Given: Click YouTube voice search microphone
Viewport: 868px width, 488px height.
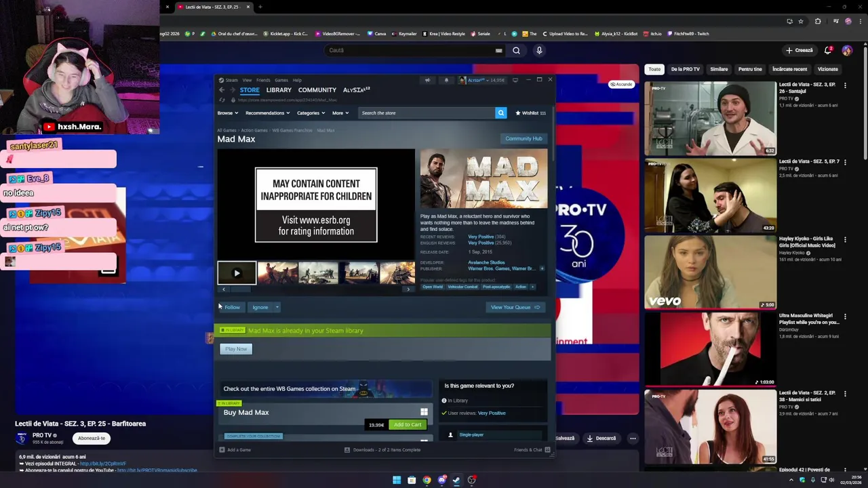Looking at the screenshot, I should [539, 50].
